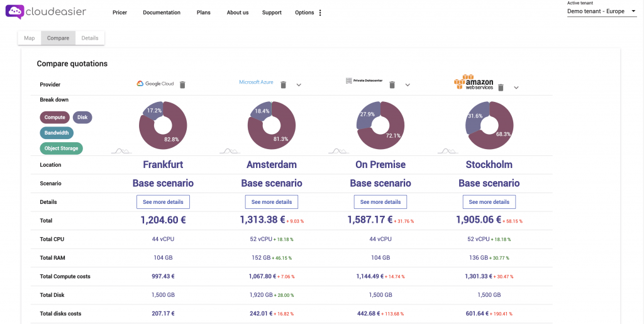644x324 pixels.
Task: See more details for Frankfurt quotation
Action: 163,202
